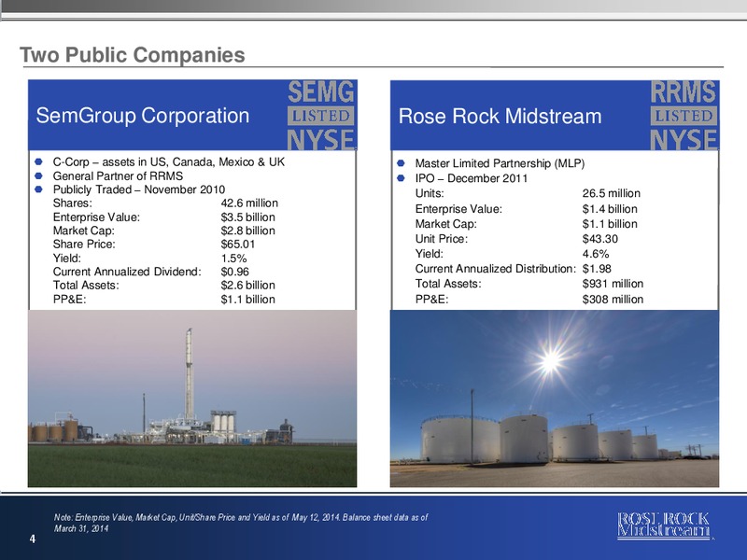The height and width of the screenshot is (560, 747).
Task: Click the '$0.96' annualized dividend value
Action: click(234, 272)
